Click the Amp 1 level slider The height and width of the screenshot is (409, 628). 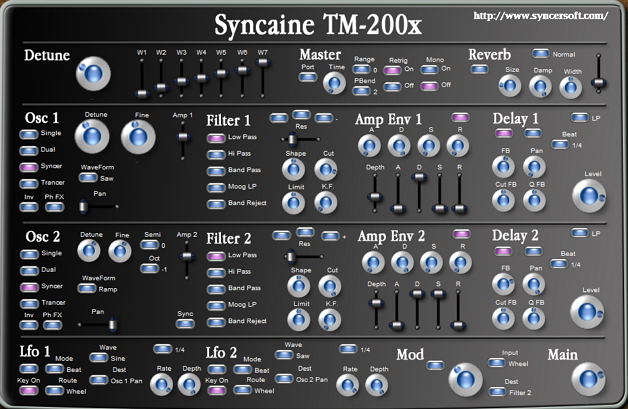coord(183,140)
